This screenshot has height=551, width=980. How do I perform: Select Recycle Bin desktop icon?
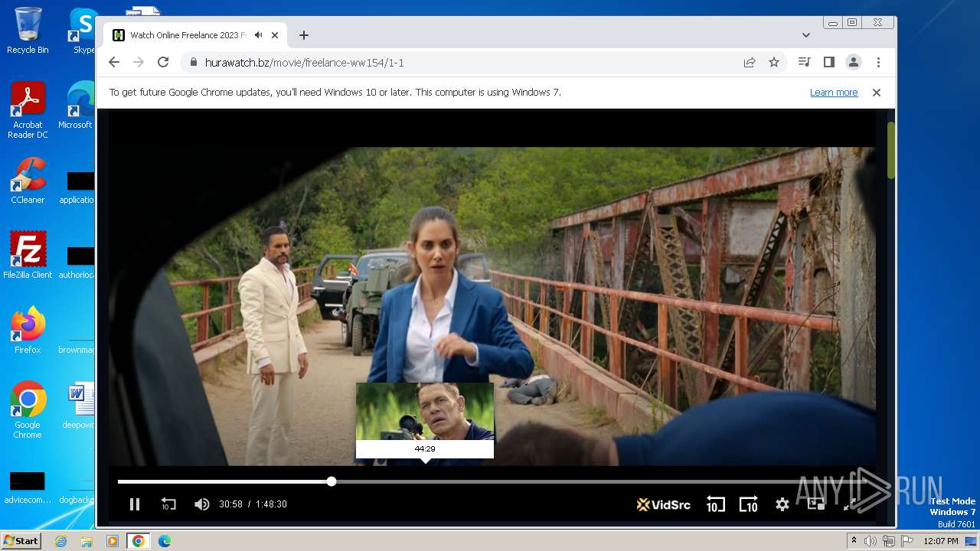click(28, 31)
